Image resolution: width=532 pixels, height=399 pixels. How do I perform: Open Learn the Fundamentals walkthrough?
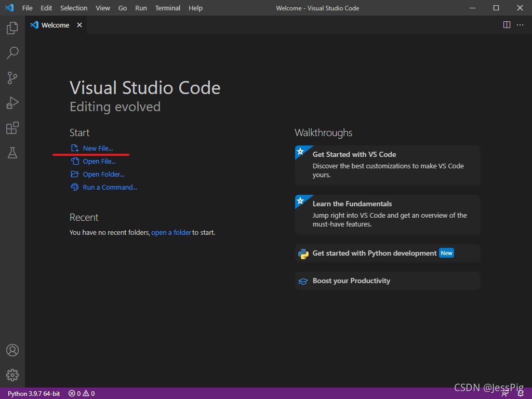coord(388,215)
